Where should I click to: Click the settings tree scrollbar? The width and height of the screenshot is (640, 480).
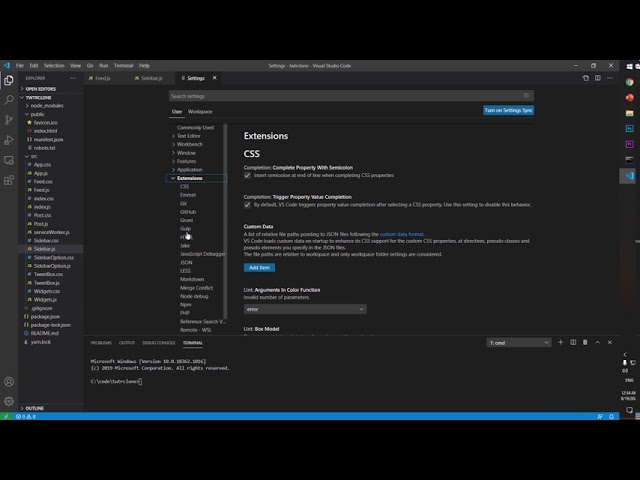[225, 220]
